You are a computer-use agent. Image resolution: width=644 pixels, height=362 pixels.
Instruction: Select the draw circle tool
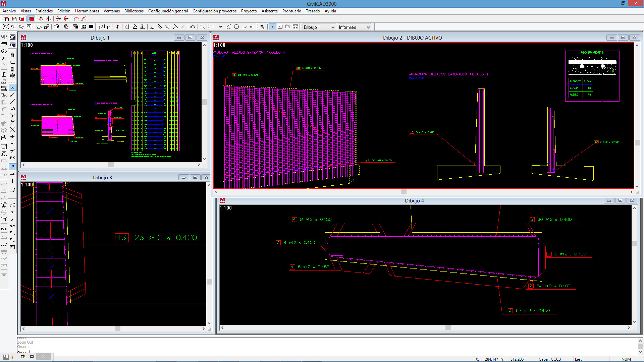point(236,27)
